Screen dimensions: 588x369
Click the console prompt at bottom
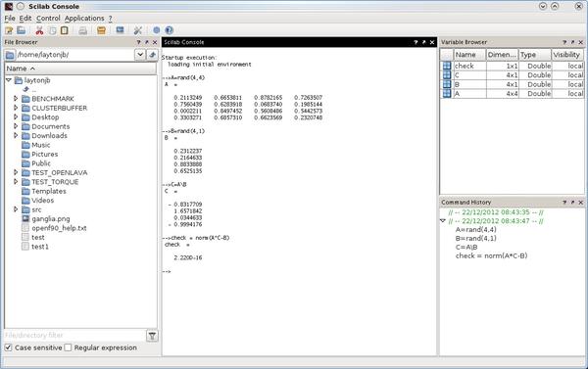[x=167, y=271]
